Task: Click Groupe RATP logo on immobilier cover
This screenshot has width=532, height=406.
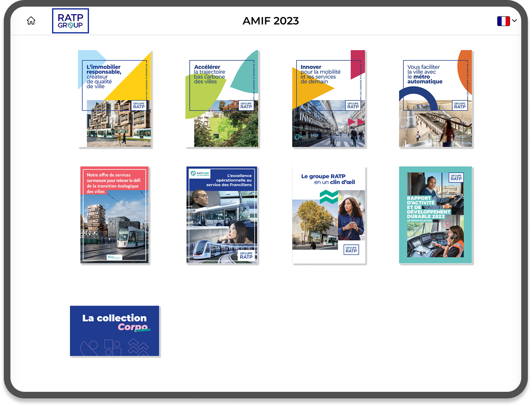Action: tap(139, 105)
